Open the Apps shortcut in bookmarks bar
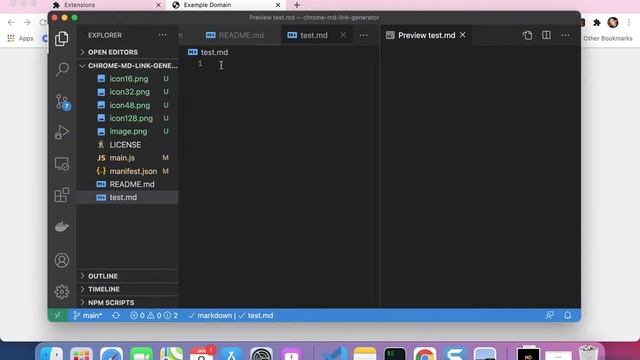The image size is (640, 360). pyautogui.click(x=20, y=38)
